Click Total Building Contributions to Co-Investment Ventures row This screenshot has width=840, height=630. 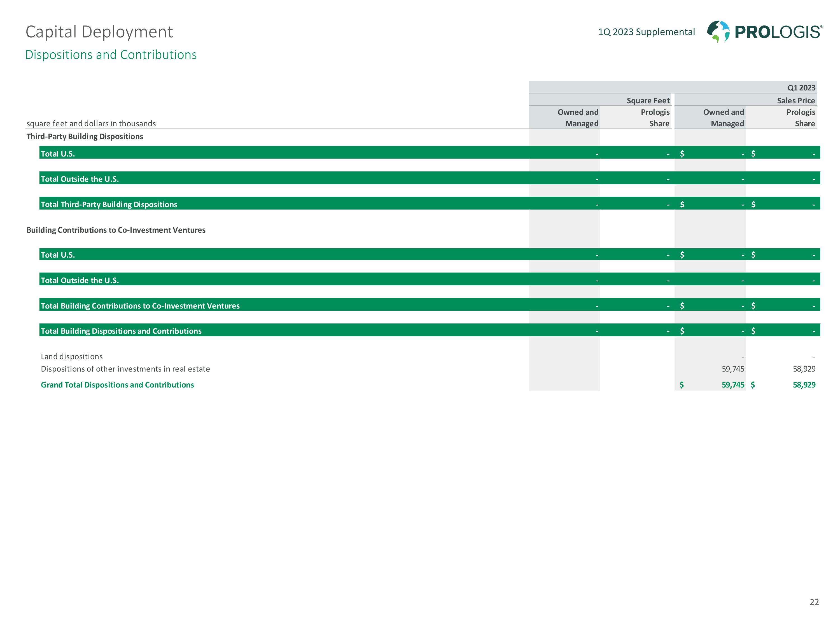point(140,306)
